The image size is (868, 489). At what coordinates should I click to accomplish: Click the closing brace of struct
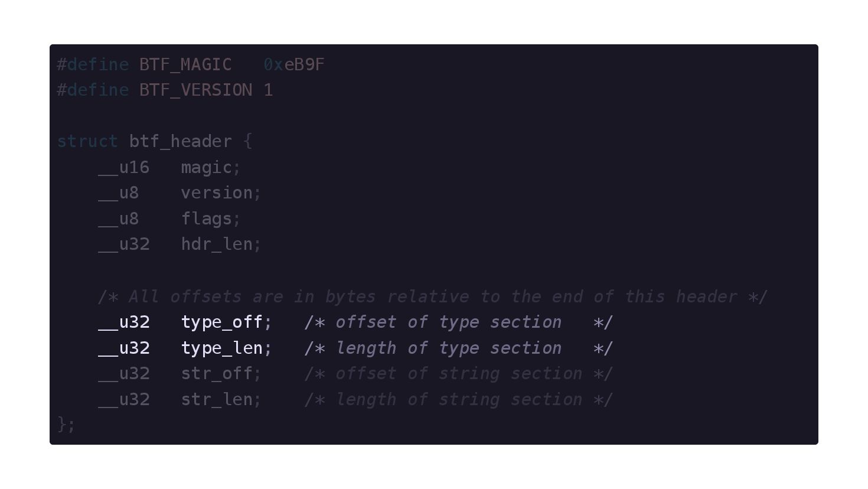61,425
